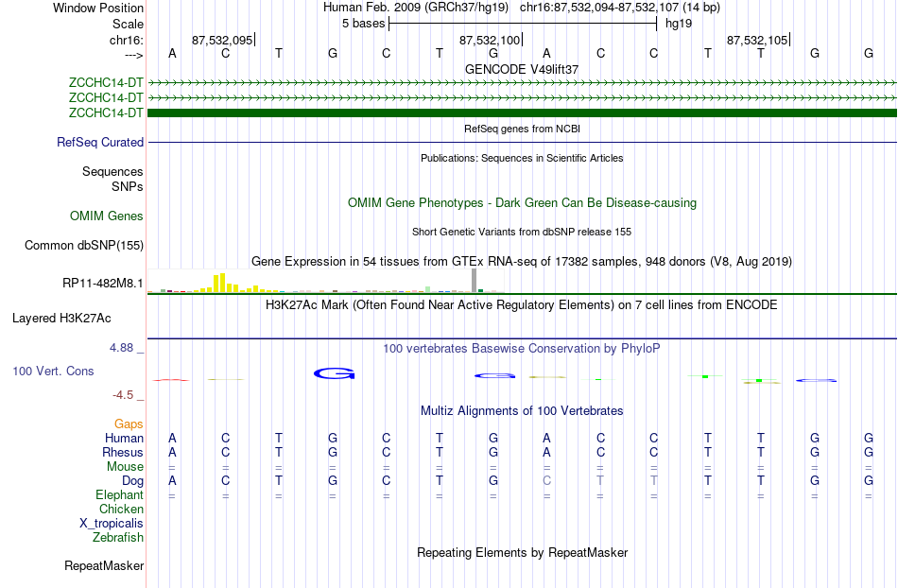Click the hg19 label beside the scale bar
Image resolution: width=898 pixels, height=588 pixels.
click(x=679, y=24)
